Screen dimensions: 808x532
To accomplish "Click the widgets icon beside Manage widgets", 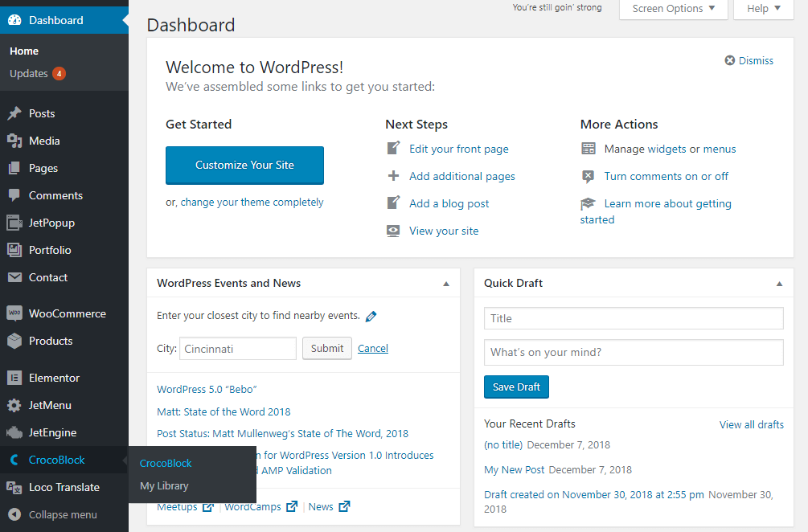I will click(588, 149).
